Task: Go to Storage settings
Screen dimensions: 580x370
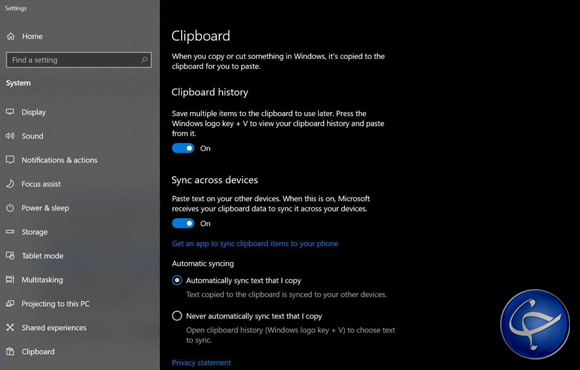Action: tap(34, 232)
